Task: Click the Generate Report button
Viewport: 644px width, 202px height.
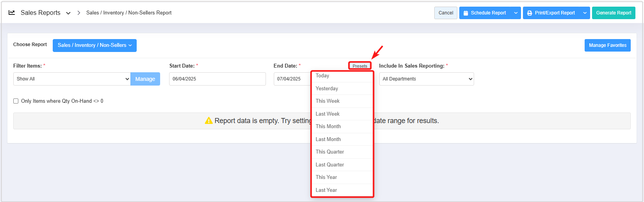Action: click(x=614, y=13)
